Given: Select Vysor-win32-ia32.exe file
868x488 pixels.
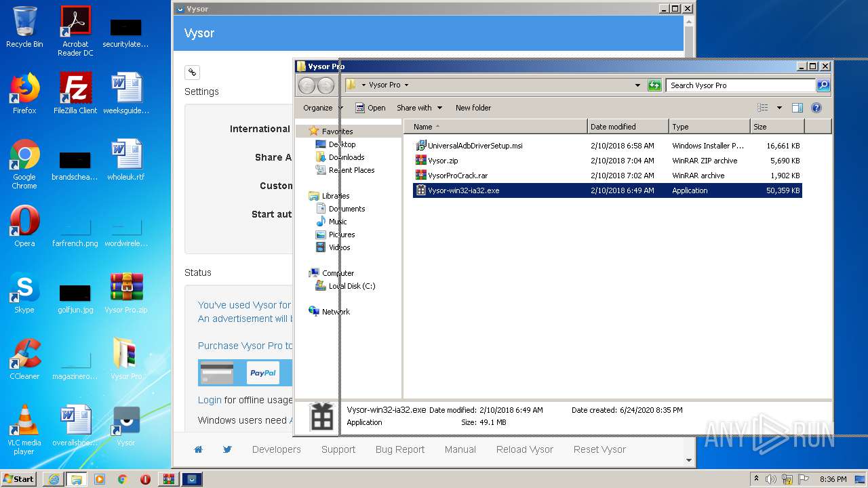Looking at the screenshot, I should pos(608,190).
